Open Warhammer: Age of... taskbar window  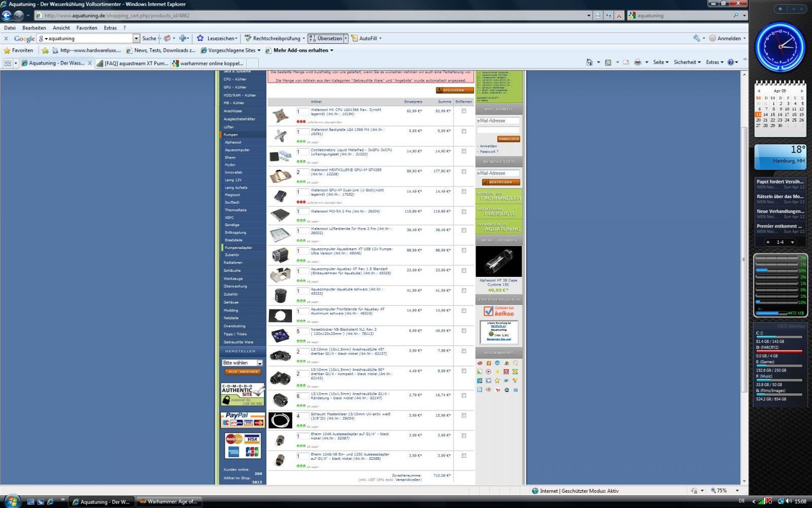click(168, 501)
